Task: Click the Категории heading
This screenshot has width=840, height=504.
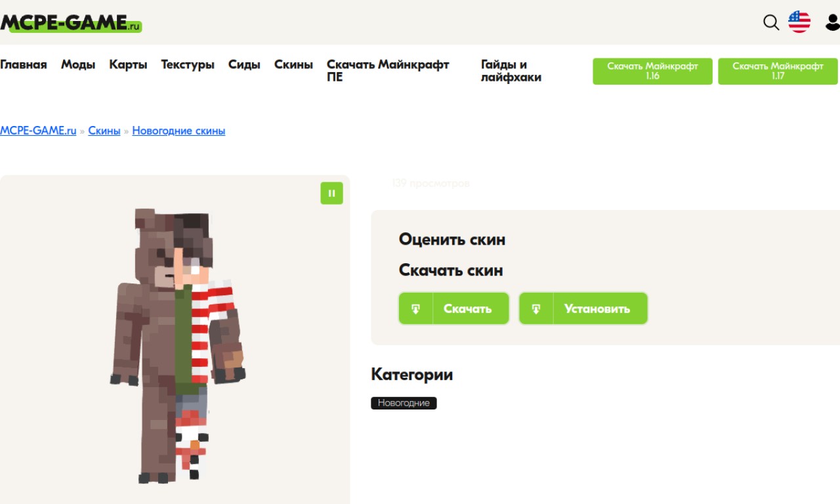Action: [x=411, y=375]
